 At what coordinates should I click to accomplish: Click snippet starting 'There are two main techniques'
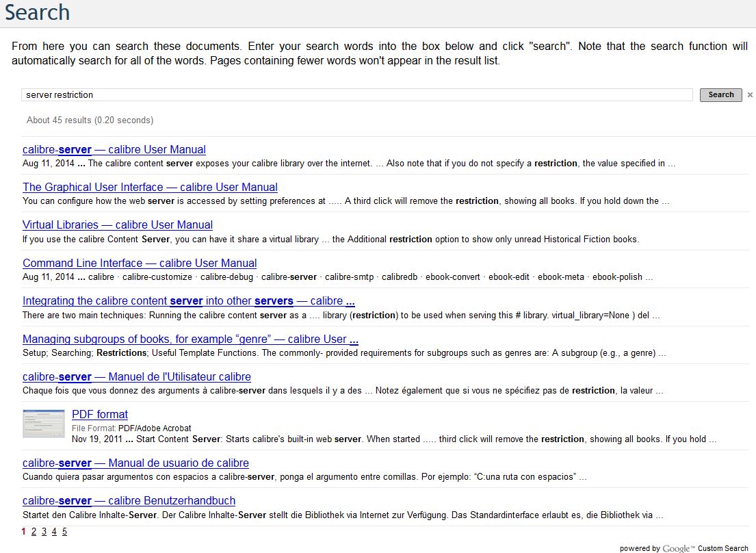coord(341,316)
